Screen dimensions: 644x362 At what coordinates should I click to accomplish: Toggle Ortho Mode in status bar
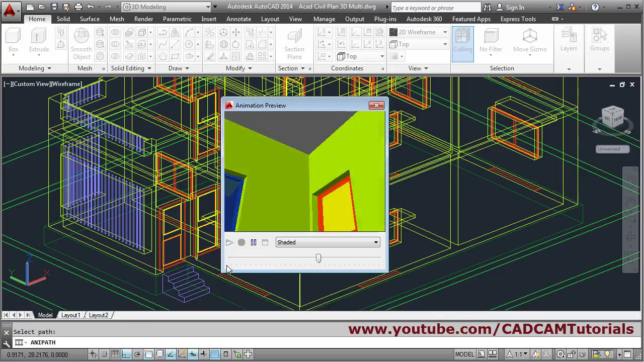pos(126,354)
